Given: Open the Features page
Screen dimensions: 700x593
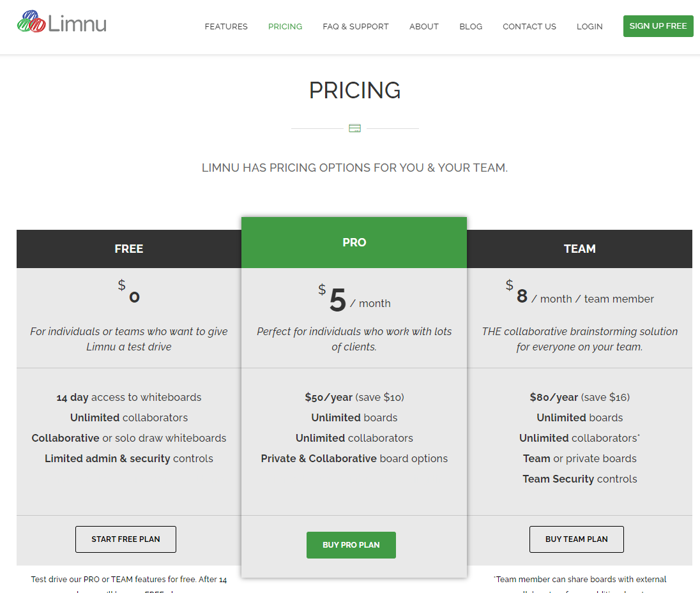Looking at the screenshot, I should tap(226, 27).
